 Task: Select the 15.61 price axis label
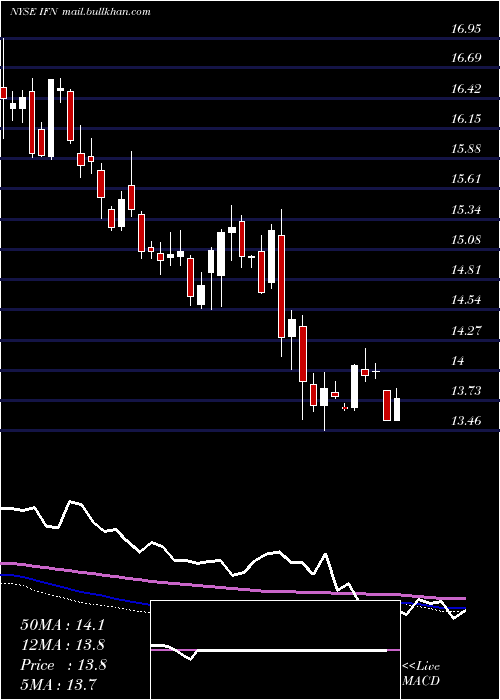466,179
